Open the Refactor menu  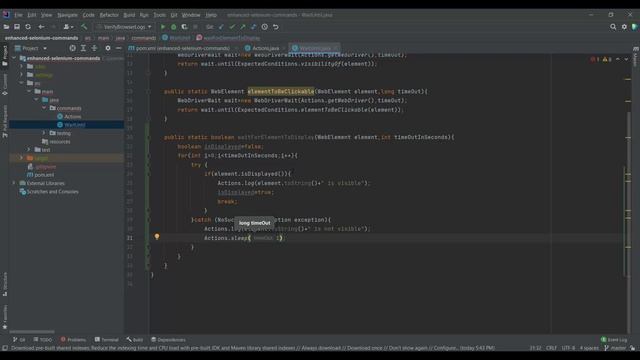[109, 15]
